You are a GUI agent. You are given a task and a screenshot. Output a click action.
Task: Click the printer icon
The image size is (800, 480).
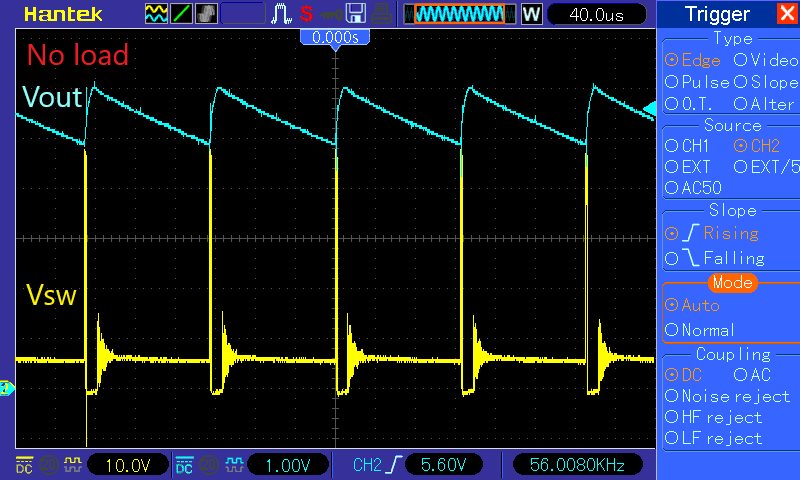[x=381, y=14]
